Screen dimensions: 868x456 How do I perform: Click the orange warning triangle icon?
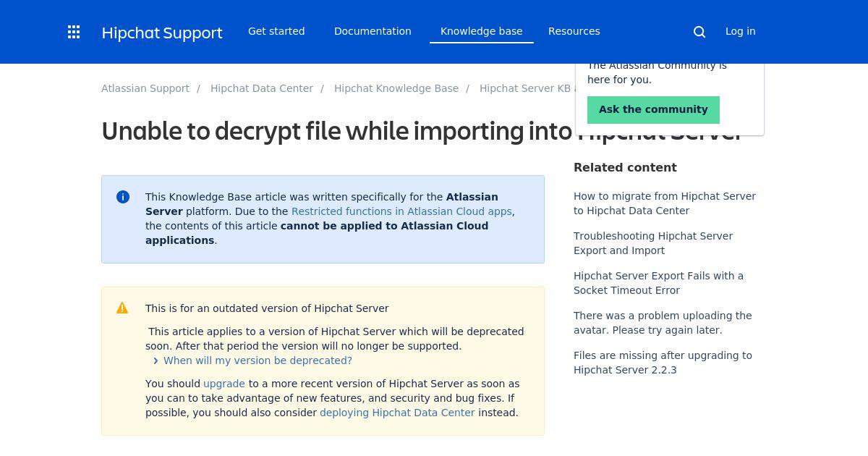[x=122, y=308]
